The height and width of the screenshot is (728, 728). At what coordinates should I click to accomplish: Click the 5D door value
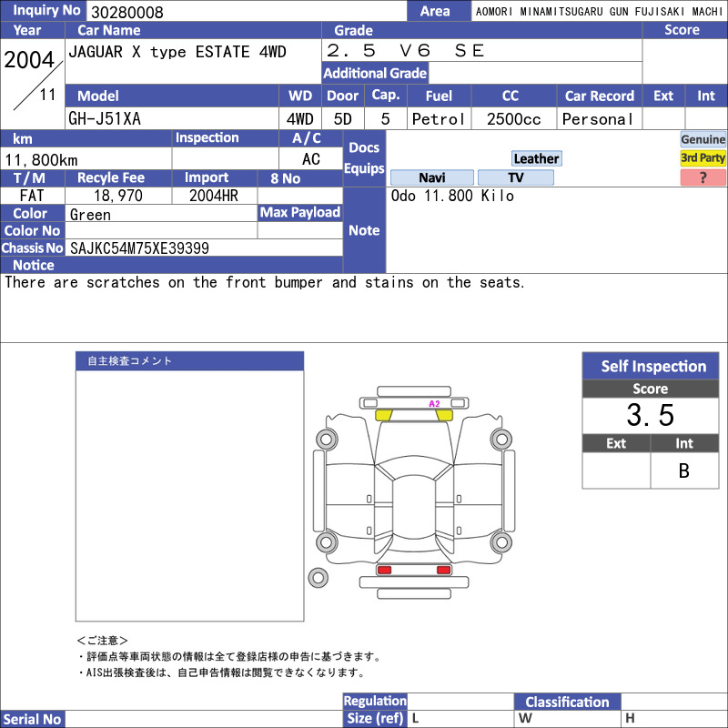coord(343,119)
